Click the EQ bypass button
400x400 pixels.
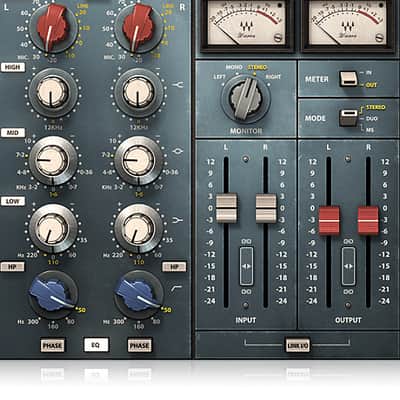tap(96, 345)
